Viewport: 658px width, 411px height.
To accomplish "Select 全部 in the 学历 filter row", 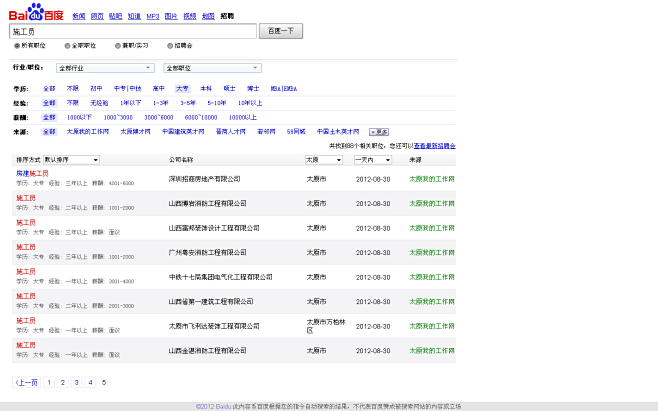I will [x=49, y=89].
